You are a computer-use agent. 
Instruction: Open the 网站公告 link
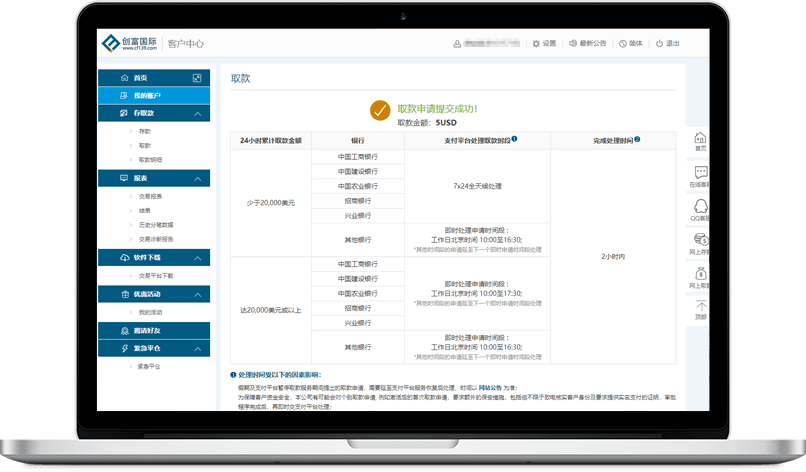[490, 388]
